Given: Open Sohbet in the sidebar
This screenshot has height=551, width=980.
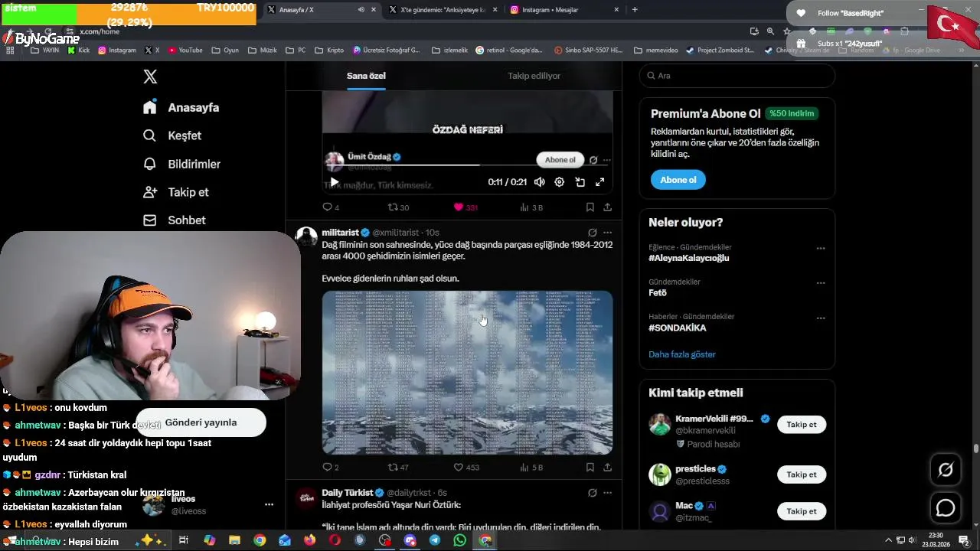Looking at the screenshot, I should tap(175, 220).
